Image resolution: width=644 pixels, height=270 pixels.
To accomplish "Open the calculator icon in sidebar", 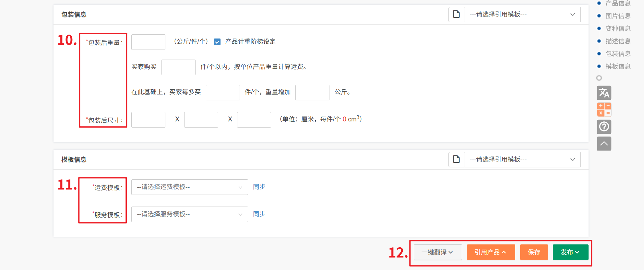I will [604, 109].
